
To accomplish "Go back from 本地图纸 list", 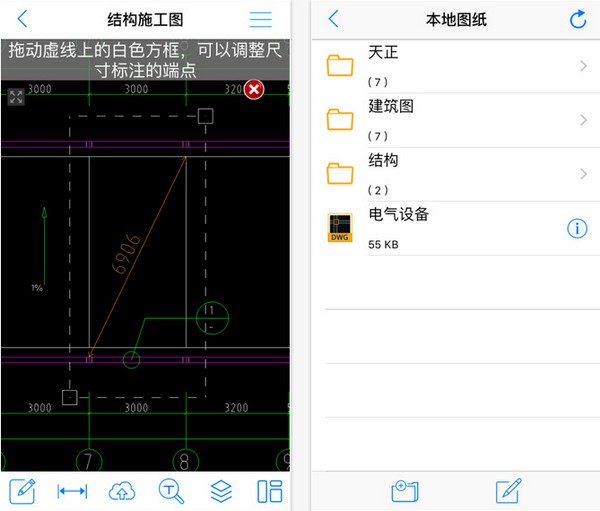I will pos(334,18).
